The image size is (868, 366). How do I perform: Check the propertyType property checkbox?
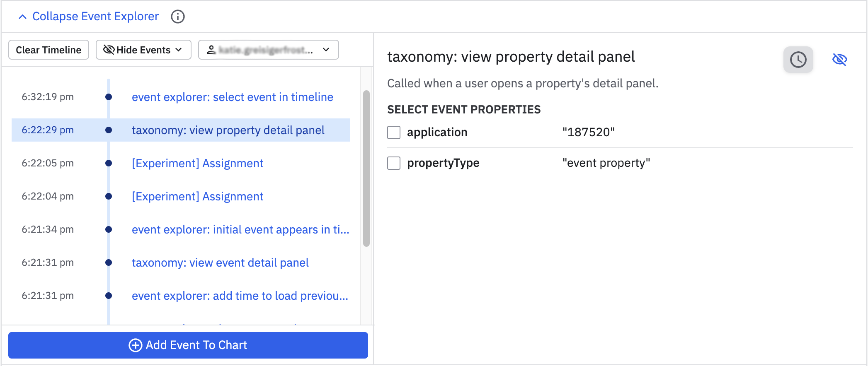coord(394,163)
